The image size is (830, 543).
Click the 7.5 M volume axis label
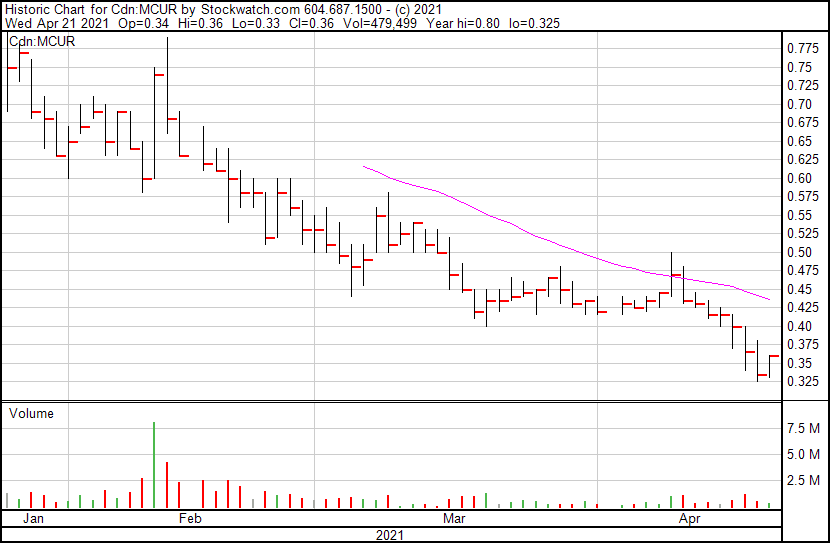point(803,429)
